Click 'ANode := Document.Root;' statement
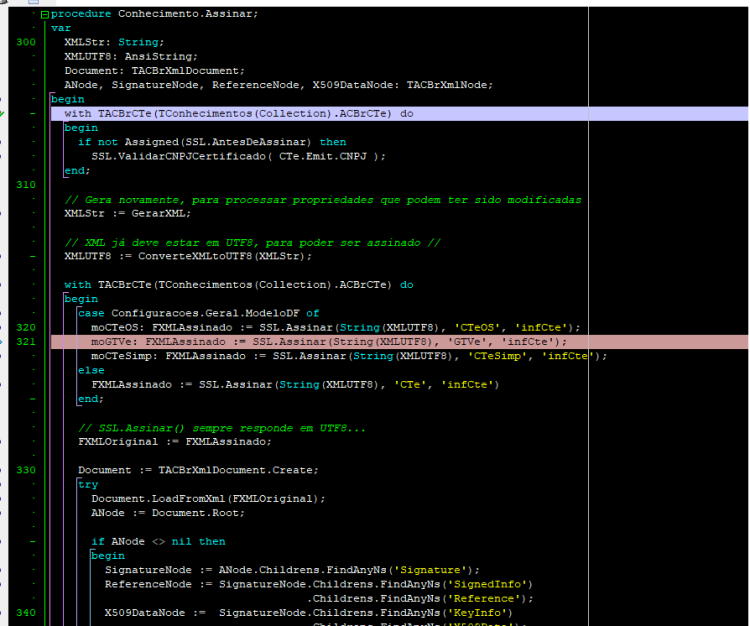750x626 pixels. coord(168,513)
